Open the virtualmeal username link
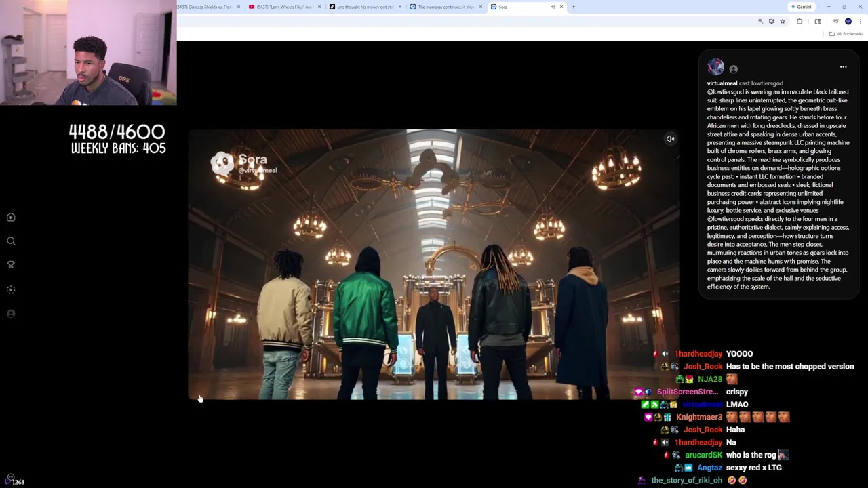Image resolution: width=868 pixels, height=488 pixels. [x=722, y=83]
